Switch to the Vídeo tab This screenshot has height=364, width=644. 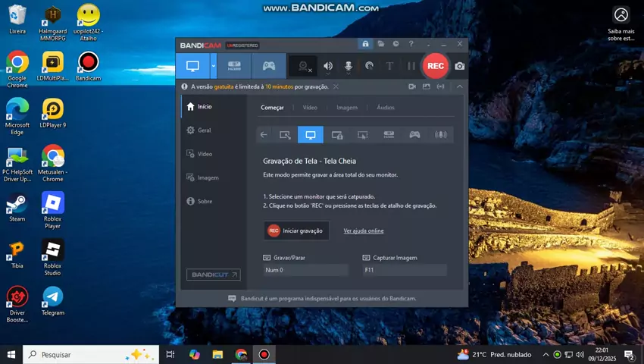[x=310, y=108]
